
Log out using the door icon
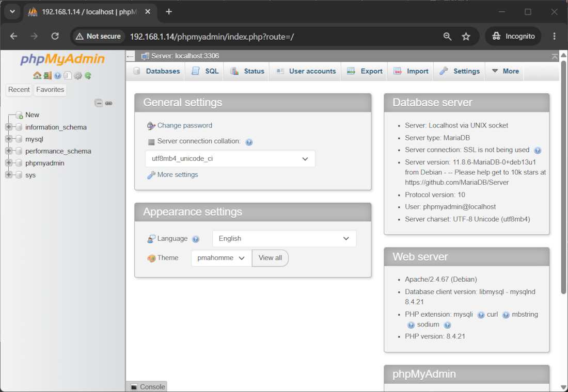[x=48, y=75]
